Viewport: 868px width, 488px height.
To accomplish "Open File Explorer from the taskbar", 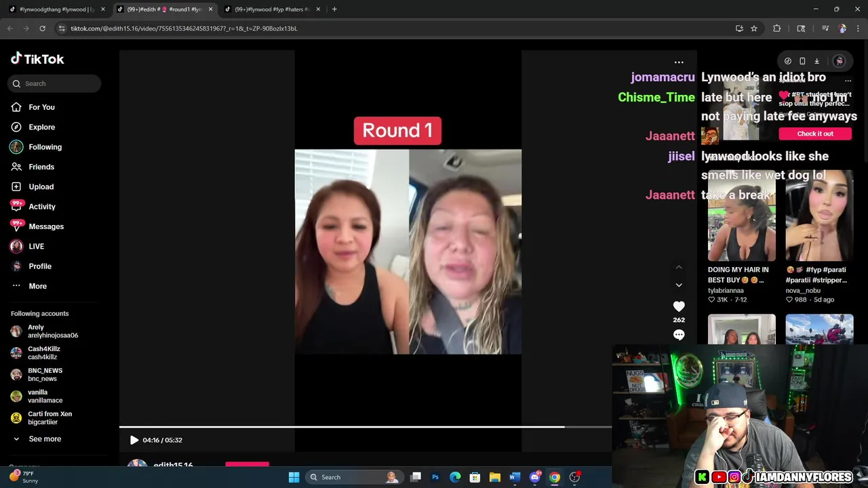I will click(495, 477).
